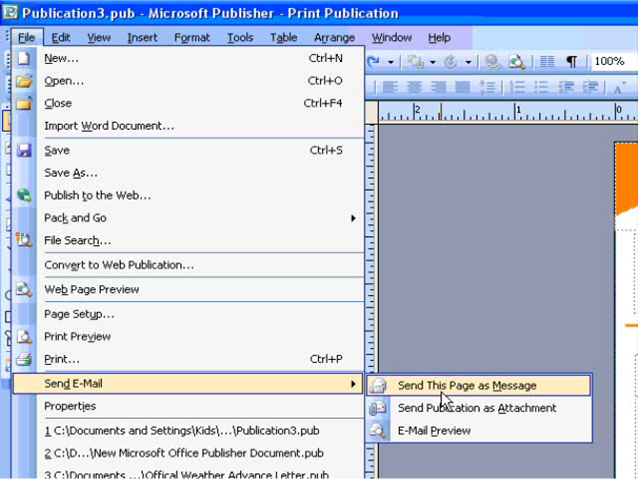Click the Web Page Preview icon in menu

click(x=24, y=289)
